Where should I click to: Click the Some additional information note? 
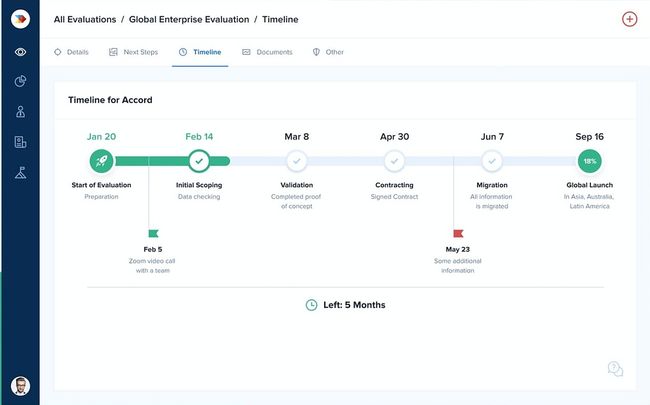coord(458,266)
